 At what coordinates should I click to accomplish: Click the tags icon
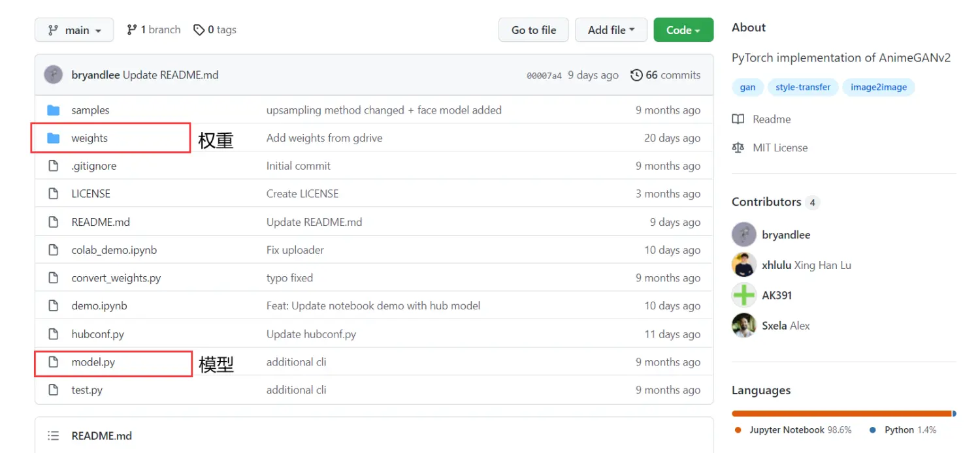point(199,30)
